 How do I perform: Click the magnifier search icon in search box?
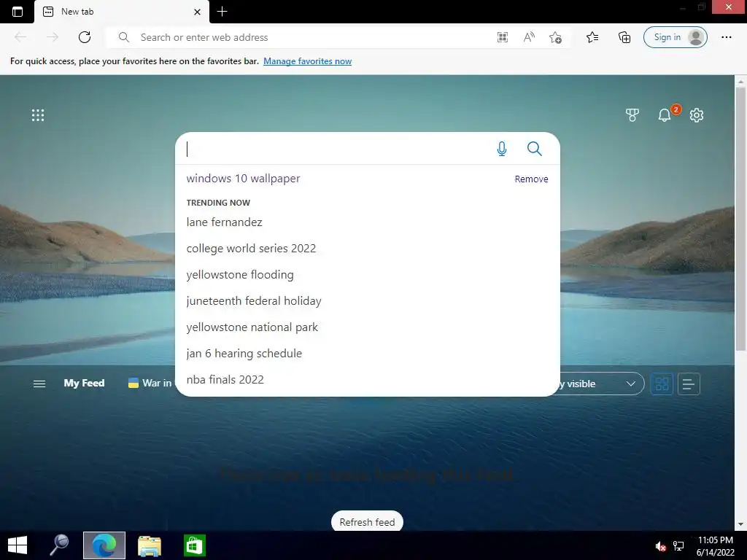coord(535,149)
